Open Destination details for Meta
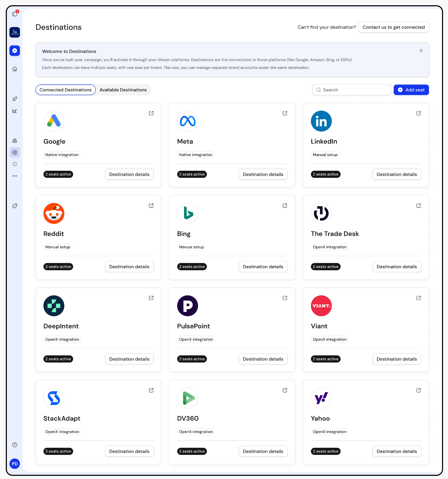 [x=263, y=174]
